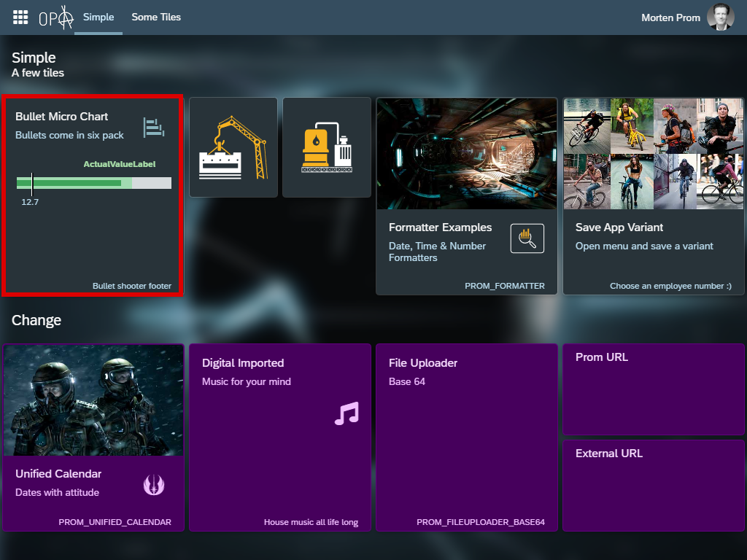Open the Save App Variant tile title
The width and height of the screenshot is (747, 560).
click(619, 227)
